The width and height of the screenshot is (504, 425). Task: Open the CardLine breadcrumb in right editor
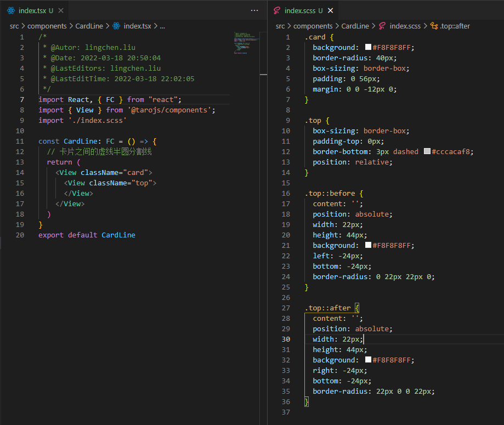tap(355, 26)
